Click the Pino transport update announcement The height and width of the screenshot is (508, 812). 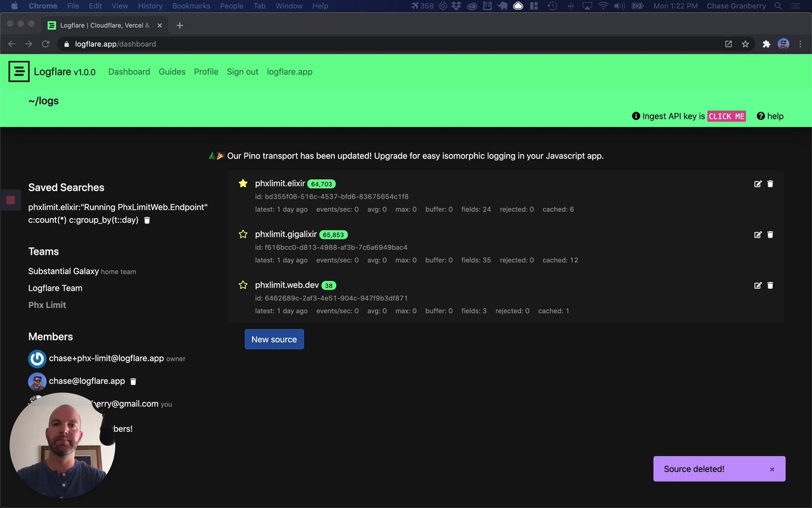tap(406, 156)
